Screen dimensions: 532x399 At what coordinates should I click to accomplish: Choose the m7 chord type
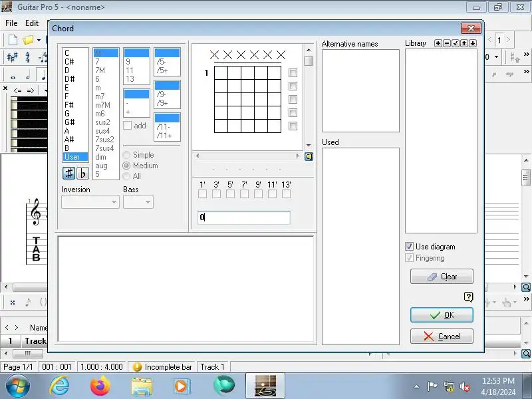(106, 96)
